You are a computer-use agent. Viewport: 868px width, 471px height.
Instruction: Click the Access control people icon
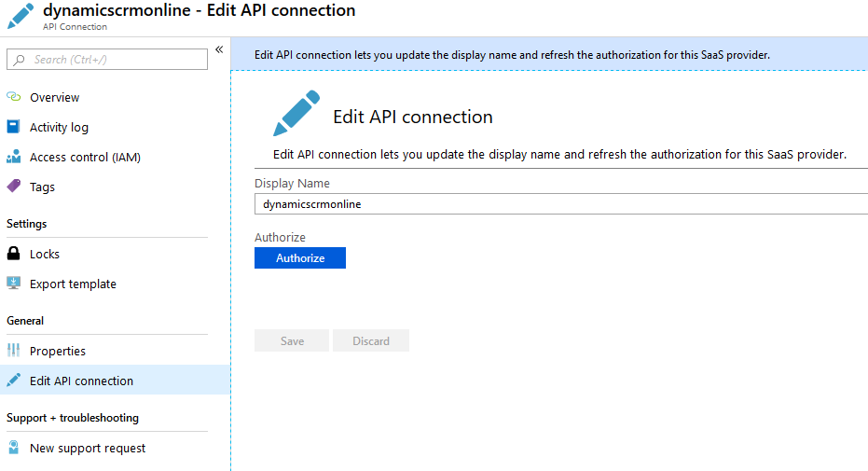click(x=13, y=157)
